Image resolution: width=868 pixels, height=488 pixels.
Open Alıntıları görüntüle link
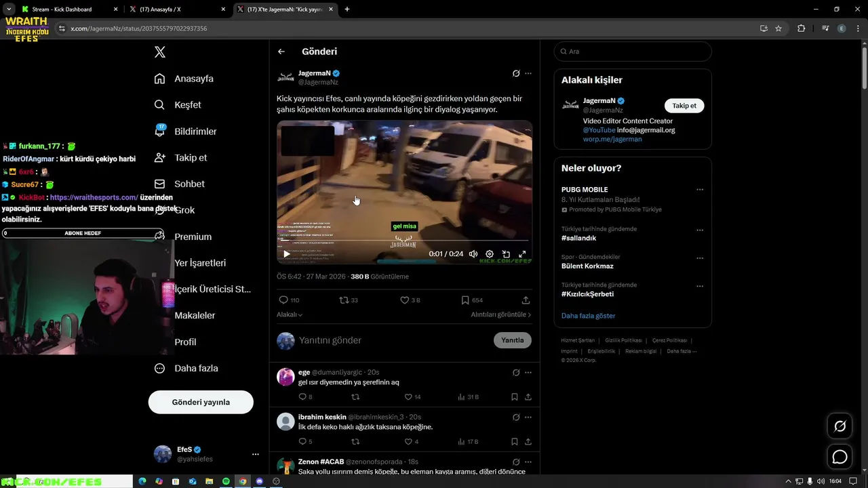coord(501,314)
